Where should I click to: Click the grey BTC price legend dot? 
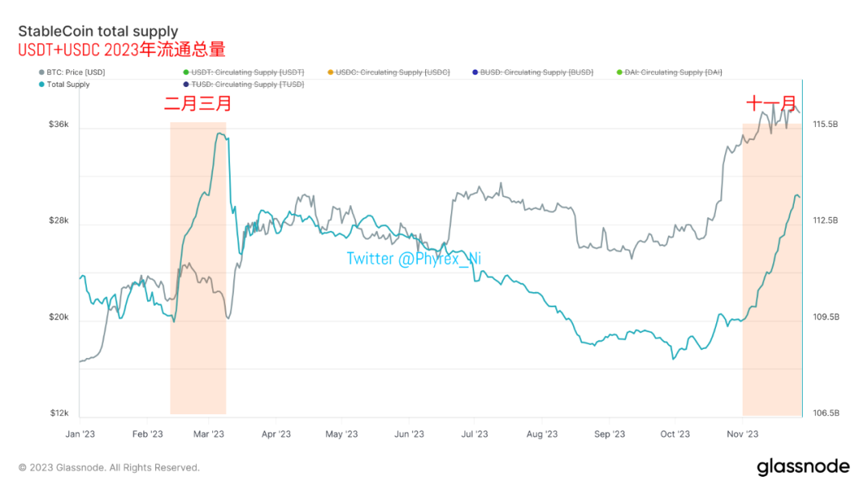42,72
